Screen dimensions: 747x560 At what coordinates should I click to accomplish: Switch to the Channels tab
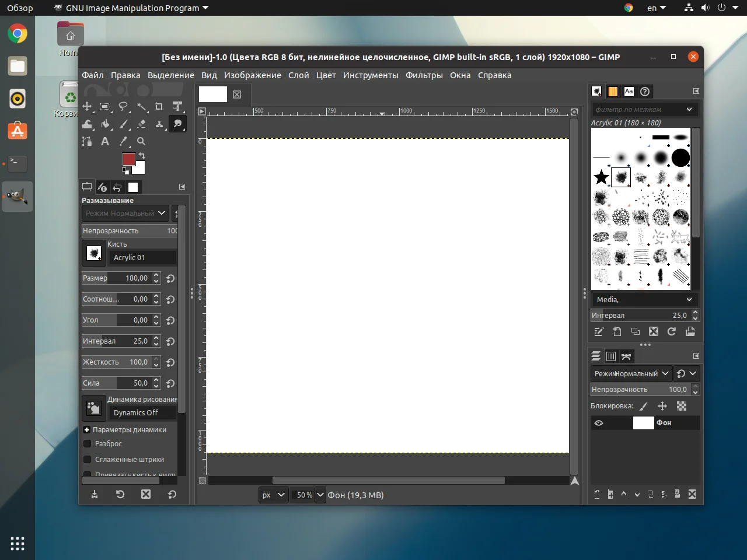[x=611, y=356]
